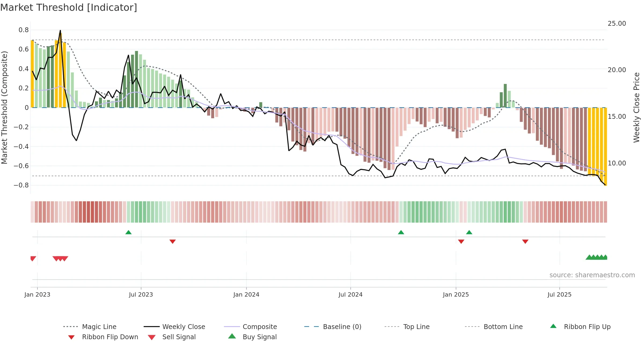This screenshot has width=644, height=362.
Task: Toggle Weekly Close legend entry
Action: coord(174,327)
